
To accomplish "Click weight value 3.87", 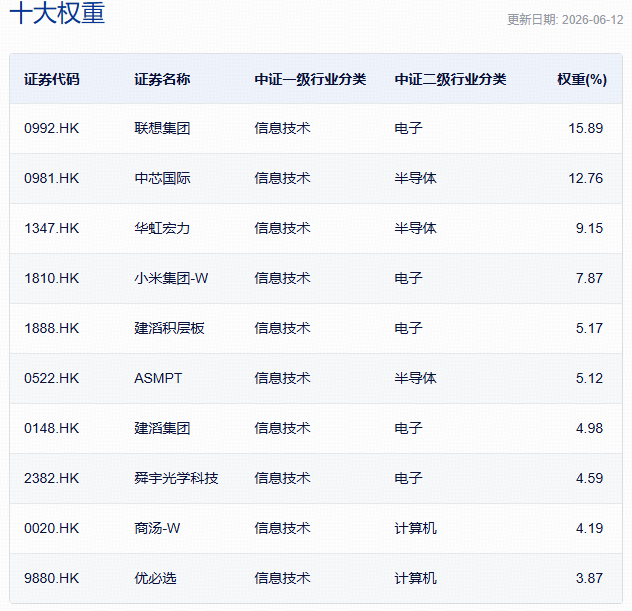I will [589, 578].
